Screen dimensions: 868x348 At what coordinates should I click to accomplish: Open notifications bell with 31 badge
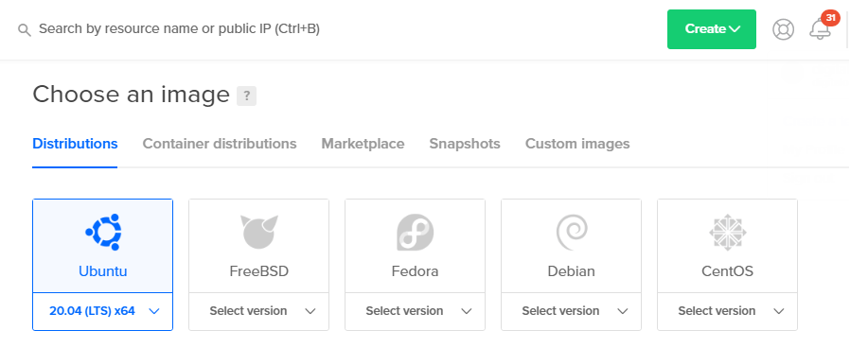pyautogui.click(x=821, y=27)
